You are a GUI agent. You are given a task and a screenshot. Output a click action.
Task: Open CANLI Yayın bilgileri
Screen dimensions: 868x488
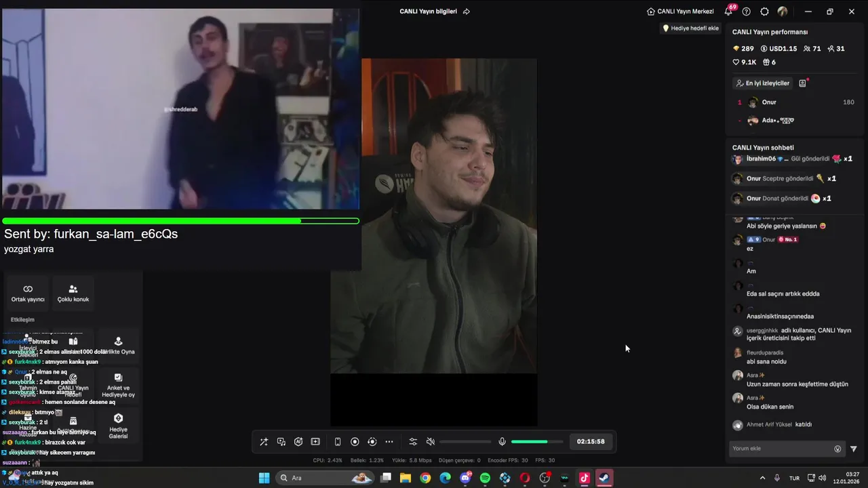(428, 12)
